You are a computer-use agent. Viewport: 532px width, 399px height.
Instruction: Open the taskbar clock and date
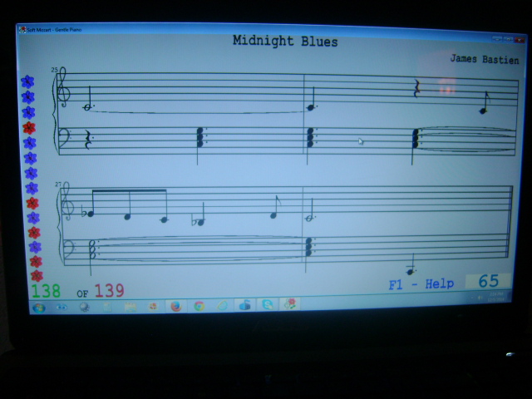coord(495,297)
